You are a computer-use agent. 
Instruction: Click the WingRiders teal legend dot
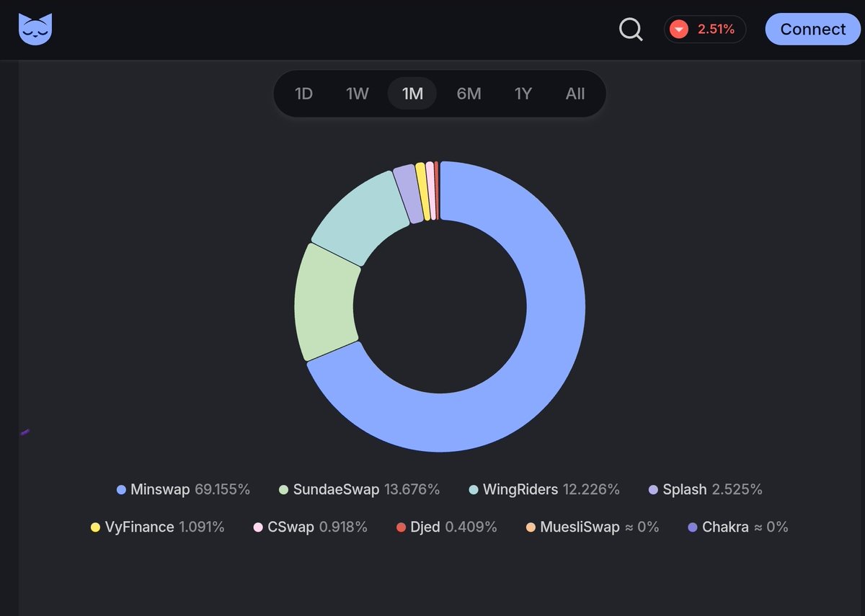[x=474, y=490]
